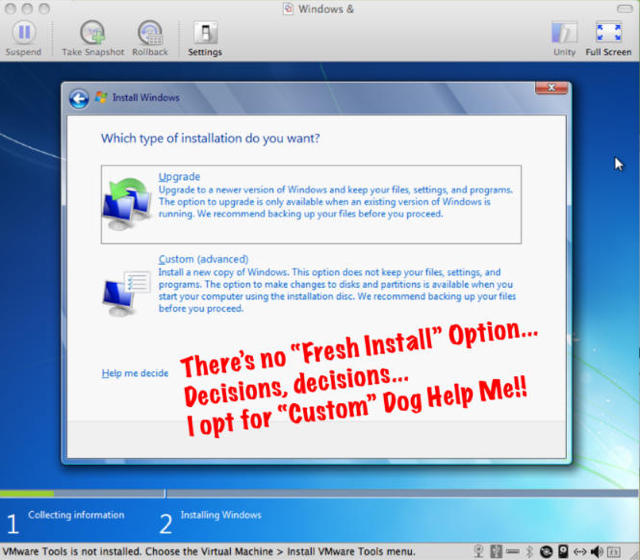Click the network adapter status icon
Viewport: 640px width, 560px height.
(580, 551)
